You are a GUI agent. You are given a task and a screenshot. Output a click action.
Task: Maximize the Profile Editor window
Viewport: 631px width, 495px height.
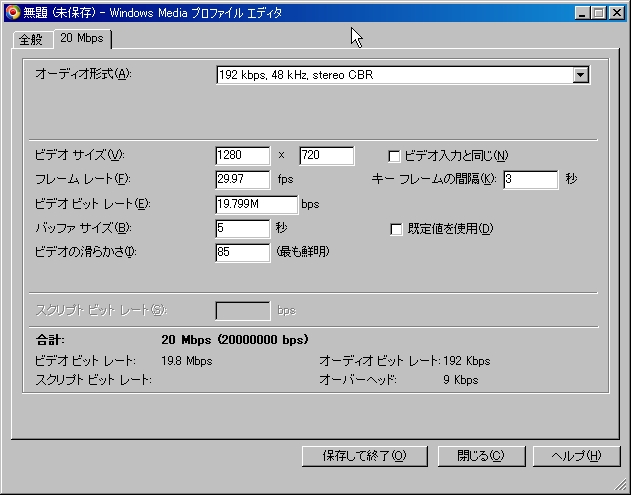pyautogui.click(x=598, y=13)
